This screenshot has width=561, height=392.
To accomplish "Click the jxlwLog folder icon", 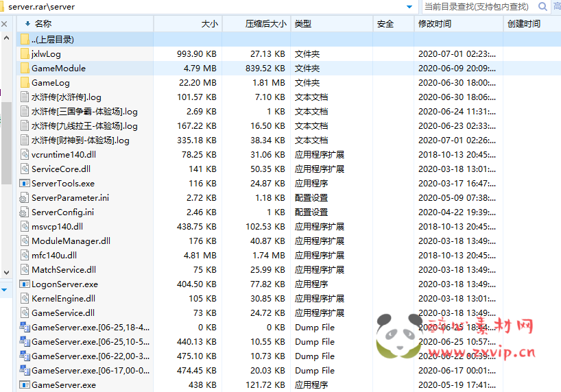I will pyautogui.click(x=25, y=54).
